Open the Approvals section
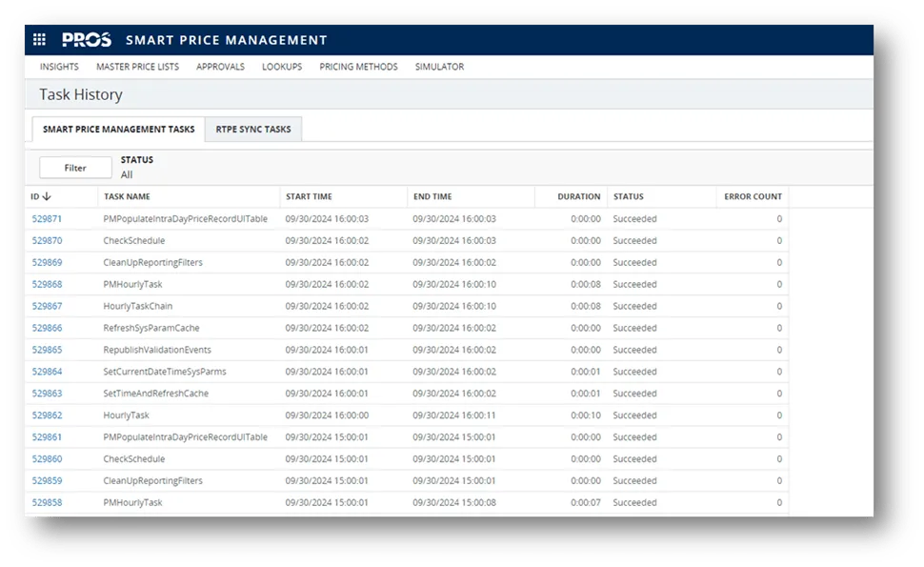Viewport: 924px width, 567px height. pyautogui.click(x=220, y=67)
